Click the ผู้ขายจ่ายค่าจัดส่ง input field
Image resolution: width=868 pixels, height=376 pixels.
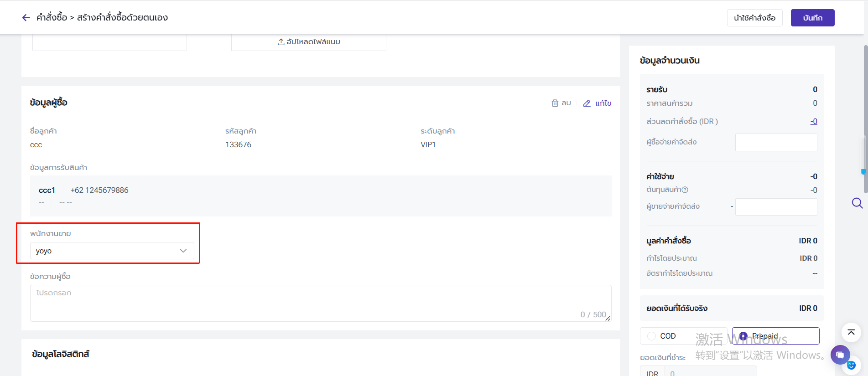(x=776, y=206)
